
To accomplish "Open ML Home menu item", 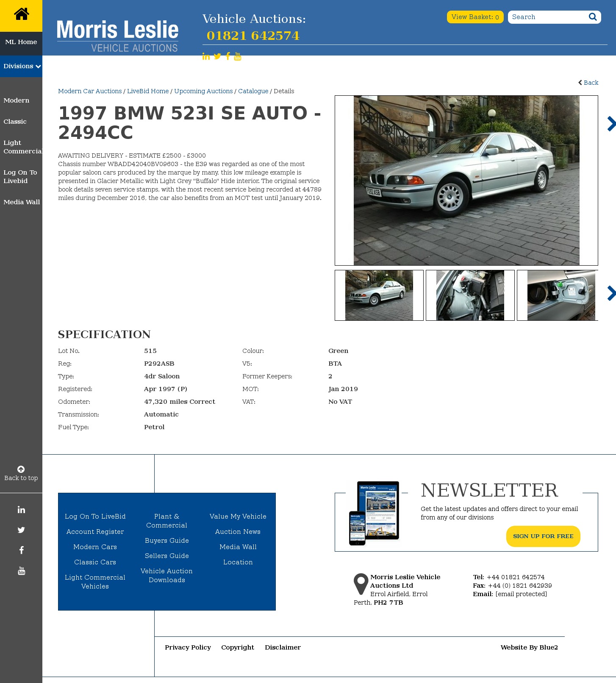I will [21, 42].
